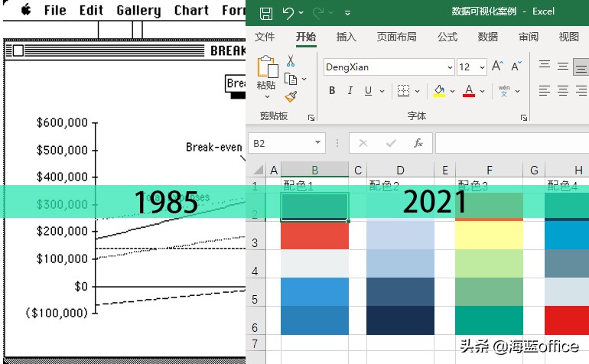Image resolution: width=589 pixels, height=364 pixels.
Task: Open the Name Box dropdown arrow
Action: 317,142
